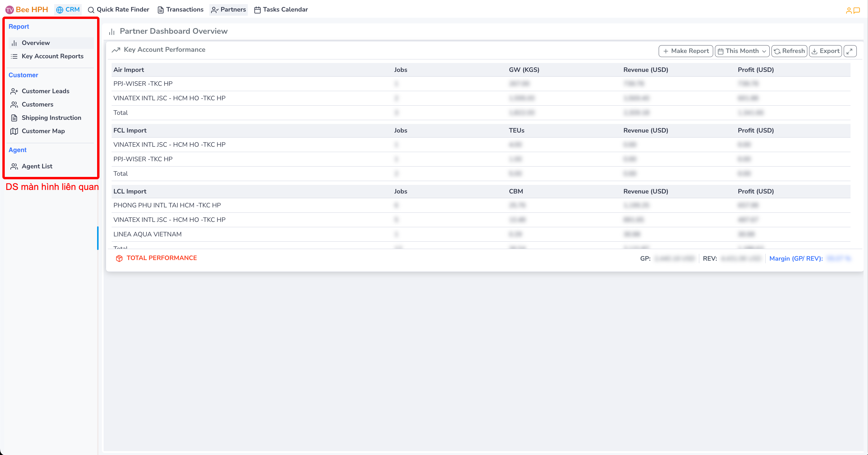The height and width of the screenshot is (455, 868).
Task: Click the Agent List people icon
Action: [14, 166]
